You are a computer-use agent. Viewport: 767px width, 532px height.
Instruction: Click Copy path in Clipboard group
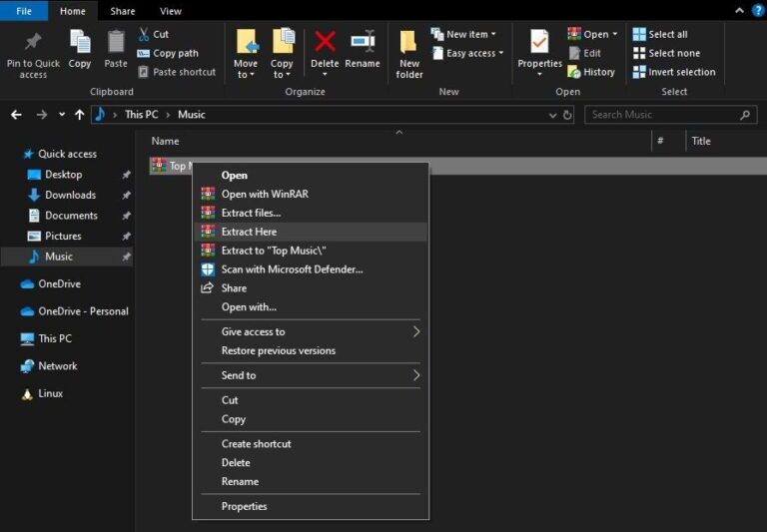point(168,53)
